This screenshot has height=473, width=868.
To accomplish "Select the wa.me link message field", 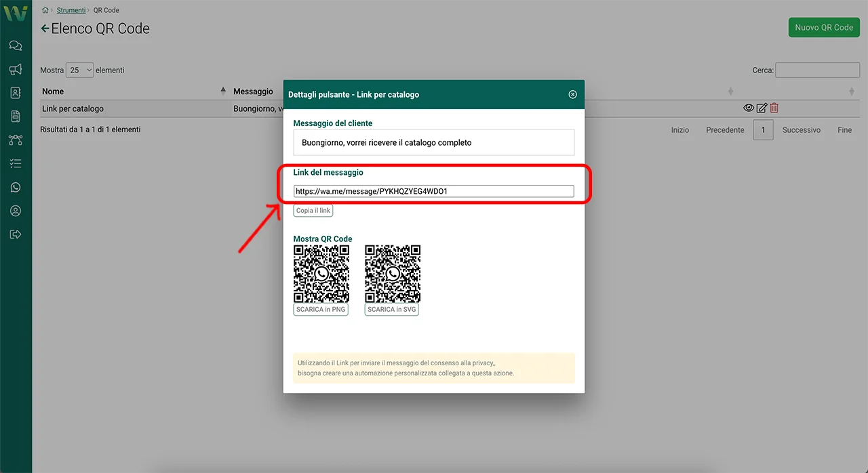I will coord(433,192).
